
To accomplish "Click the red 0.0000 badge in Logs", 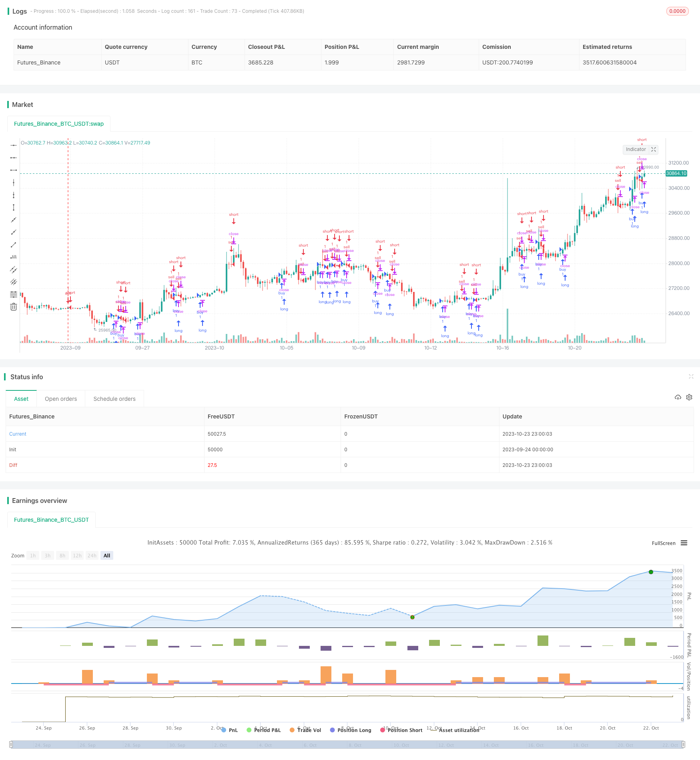I will (x=677, y=11).
